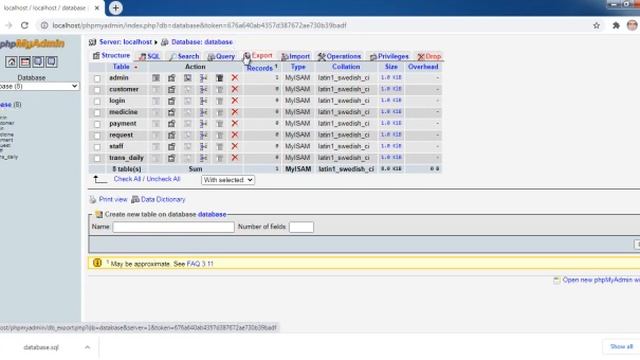Drop the request table with red X
Screen dimensions: 640x360
(235, 135)
